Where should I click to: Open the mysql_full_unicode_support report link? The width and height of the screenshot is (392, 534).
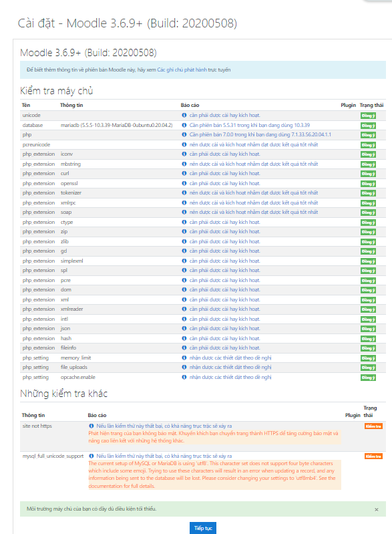tap(164, 456)
